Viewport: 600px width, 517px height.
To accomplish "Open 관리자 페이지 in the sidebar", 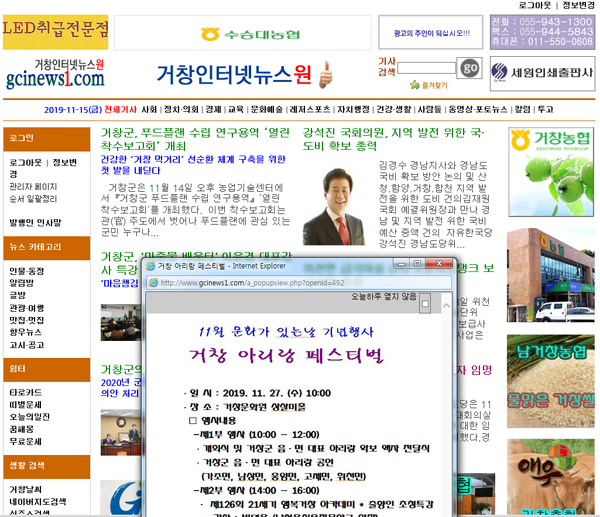I will coord(33,187).
